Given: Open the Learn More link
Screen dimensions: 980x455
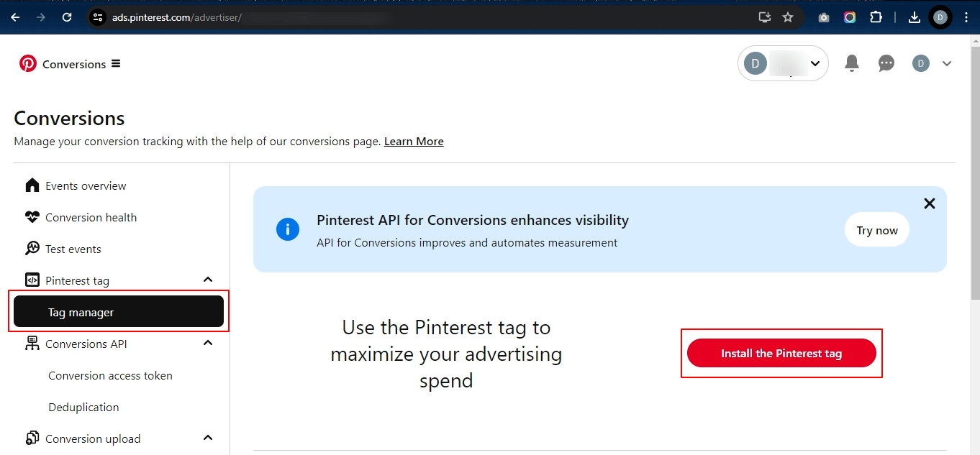Looking at the screenshot, I should pyautogui.click(x=414, y=142).
